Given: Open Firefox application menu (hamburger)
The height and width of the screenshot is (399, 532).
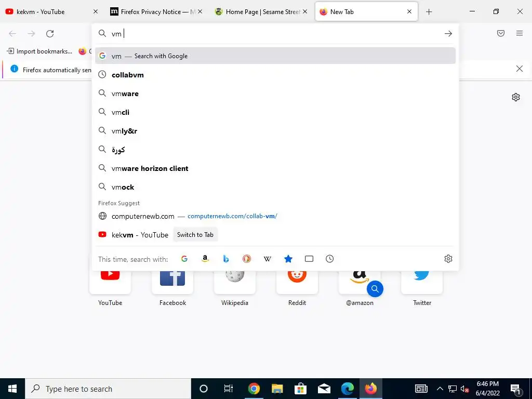Looking at the screenshot, I should (x=520, y=33).
